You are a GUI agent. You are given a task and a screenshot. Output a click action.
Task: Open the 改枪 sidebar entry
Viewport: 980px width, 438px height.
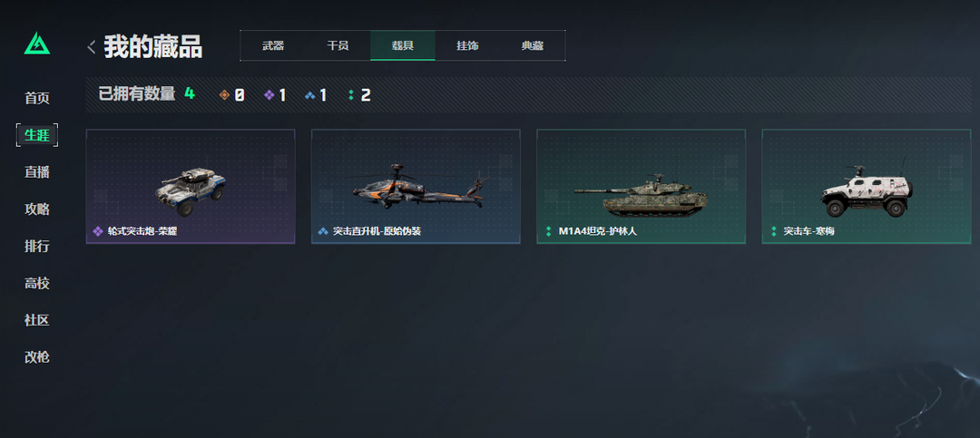pyautogui.click(x=37, y=357)
